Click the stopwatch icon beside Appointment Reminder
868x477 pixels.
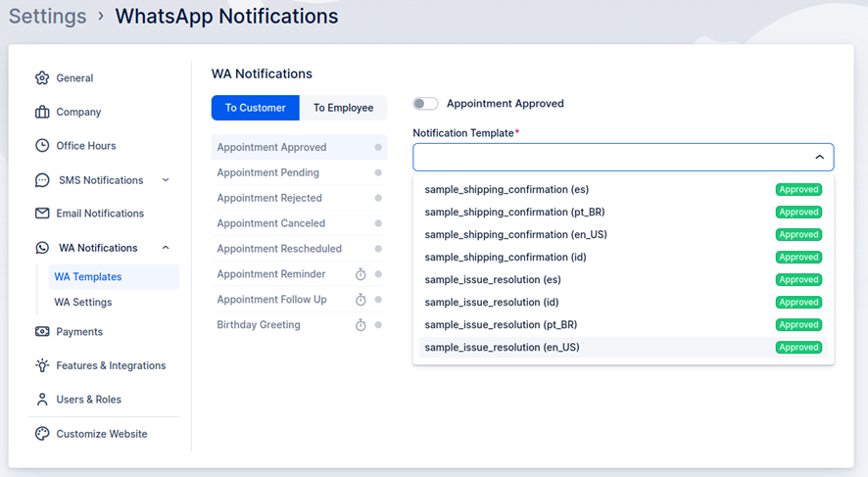pyautogui.click(x=361, y=275)
